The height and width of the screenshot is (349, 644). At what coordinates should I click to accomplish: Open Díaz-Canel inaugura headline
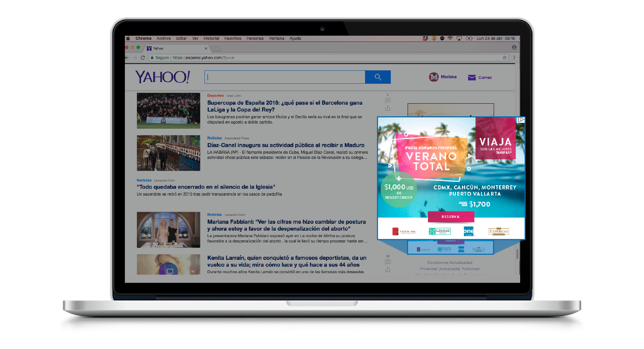click(286, 145)
